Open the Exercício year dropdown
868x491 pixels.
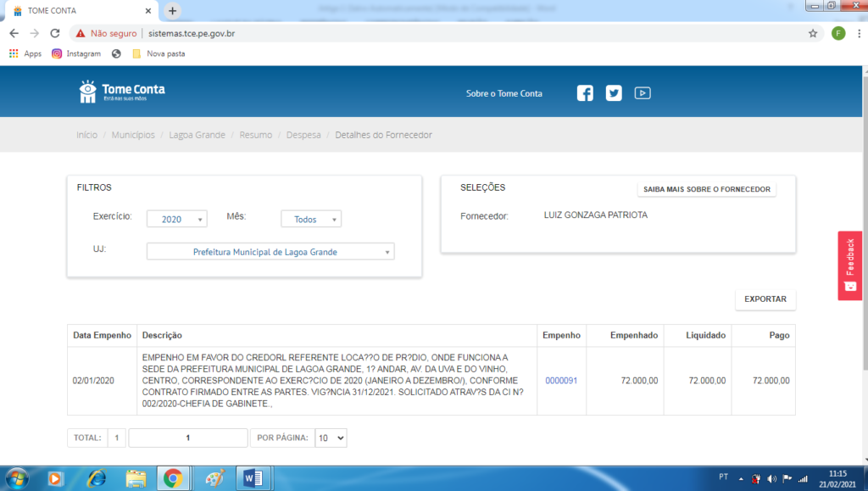tap(176, 219)
